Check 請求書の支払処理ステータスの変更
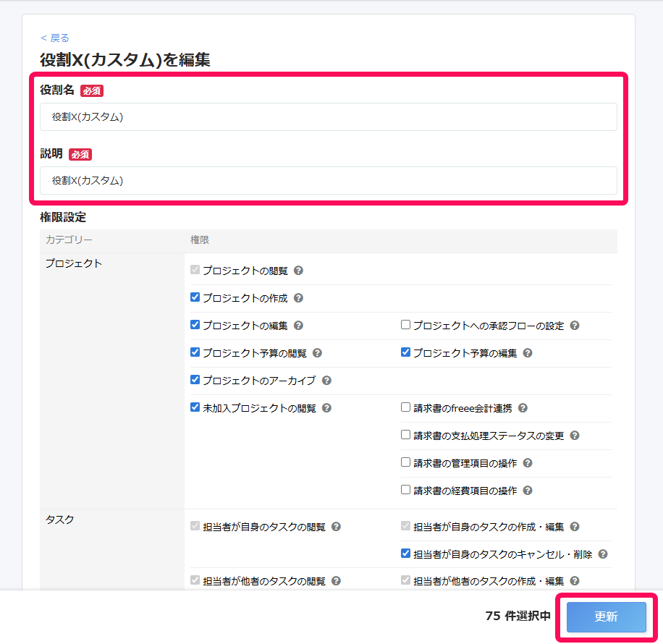Screen dimensions: 663x644 (407, 435)
